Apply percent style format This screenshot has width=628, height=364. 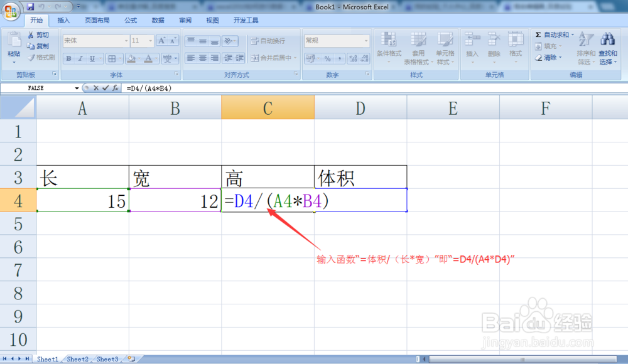pyautogui.click(x=328, y=58)
